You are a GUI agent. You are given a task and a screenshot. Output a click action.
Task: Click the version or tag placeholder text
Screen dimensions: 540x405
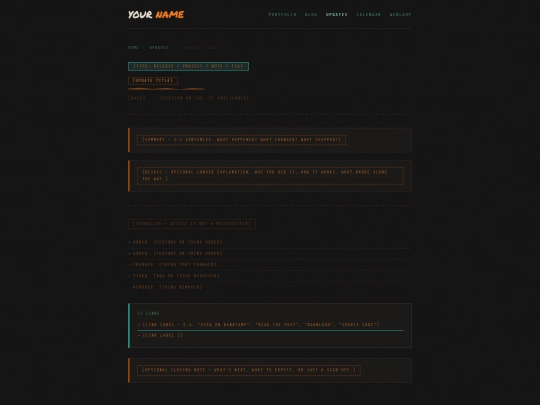pyautogui.click(x=204, y=98)
